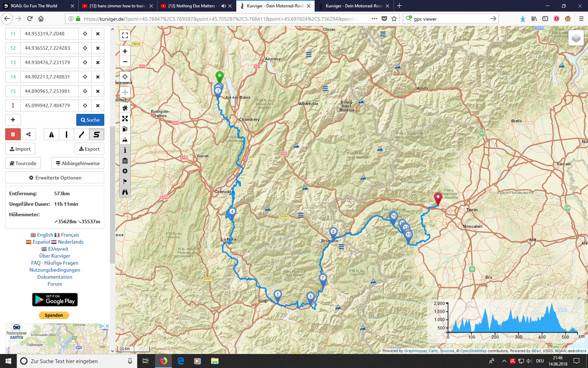Delete the route with red trash button
The width and height of the screenshot is (588, 368).
13,134
